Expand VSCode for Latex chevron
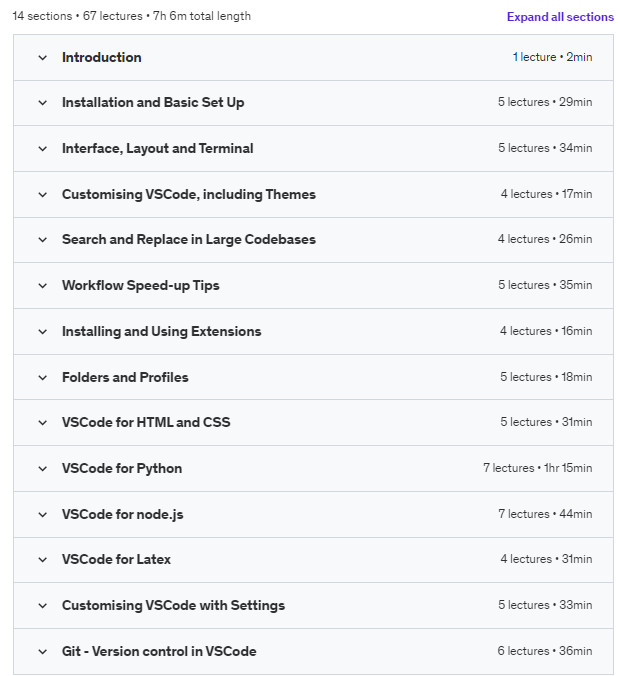The width and height of the screenshot is (620, 676). (42, 560)
